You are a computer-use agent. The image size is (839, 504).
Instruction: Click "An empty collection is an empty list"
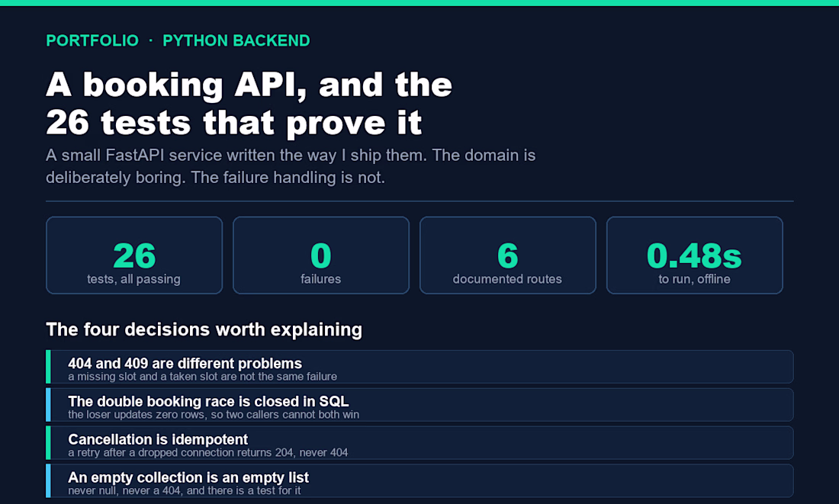[x=188, y=477]
